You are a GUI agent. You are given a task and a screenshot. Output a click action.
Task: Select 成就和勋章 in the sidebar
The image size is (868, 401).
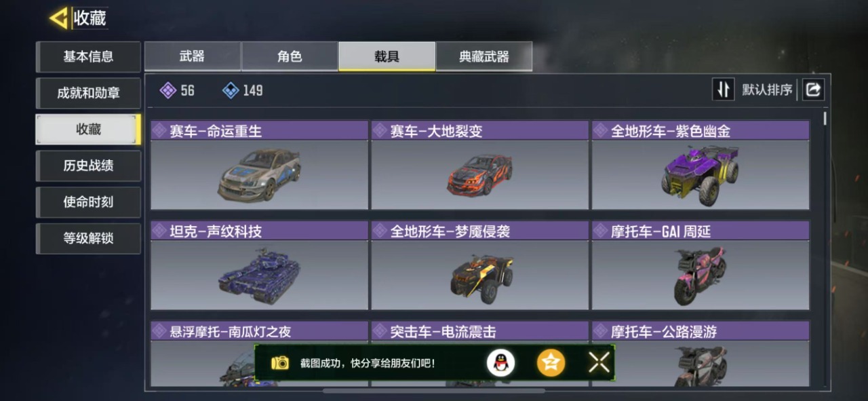(88, 93)
